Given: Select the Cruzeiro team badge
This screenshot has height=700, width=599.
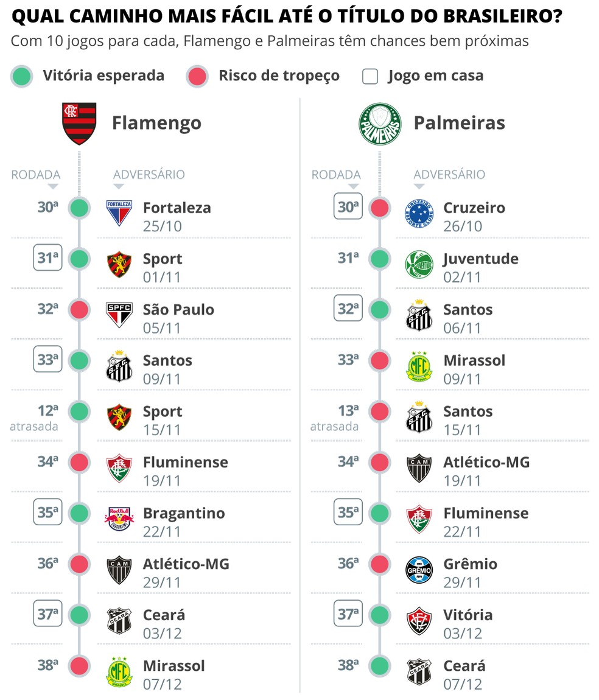Looking at the screenshot, I should click(419, 213).
